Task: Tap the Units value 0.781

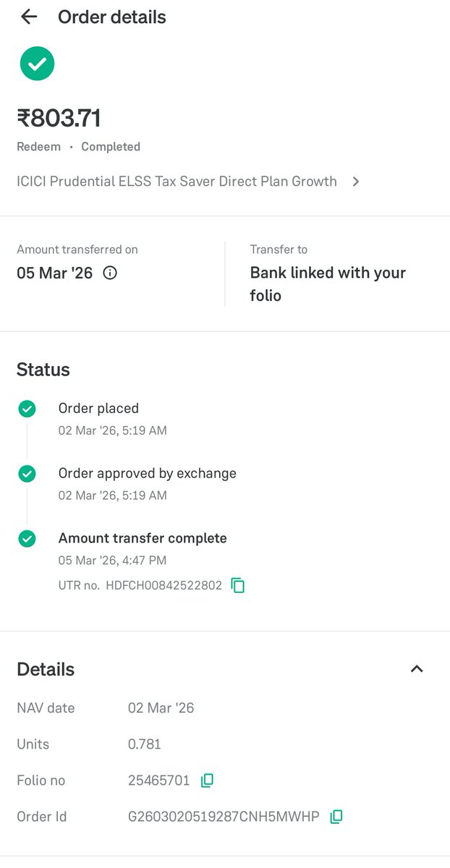Action: 145,744
